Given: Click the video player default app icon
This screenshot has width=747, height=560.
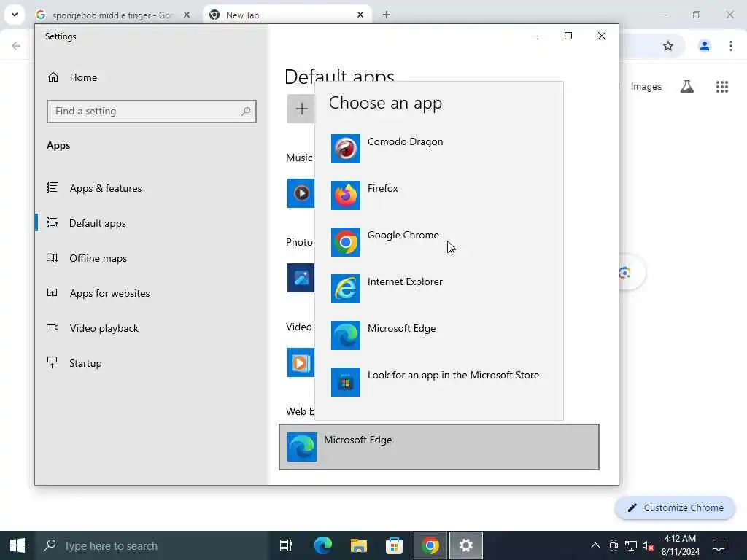Looking at the screenshot, I should point(301,362).
